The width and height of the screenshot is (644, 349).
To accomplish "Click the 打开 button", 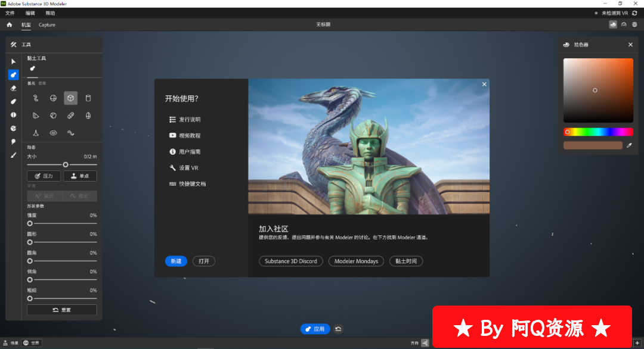I will click(x=204, y=261).
